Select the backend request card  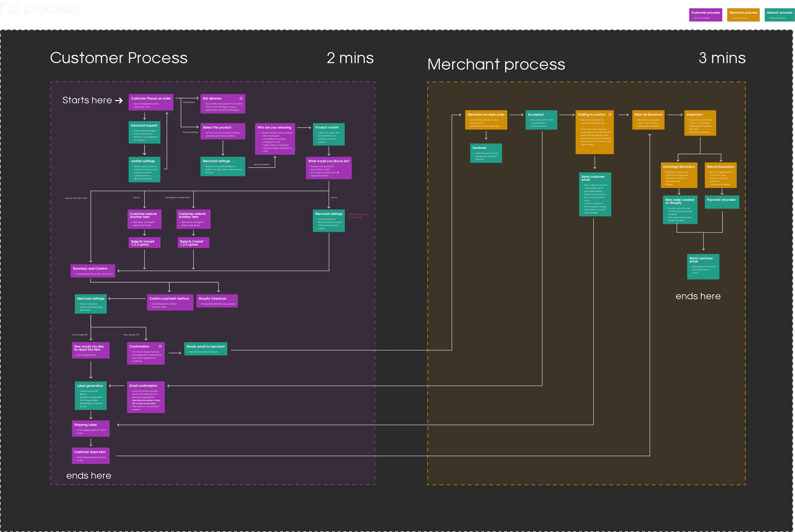pyautogui.click(x=144, y=133)
